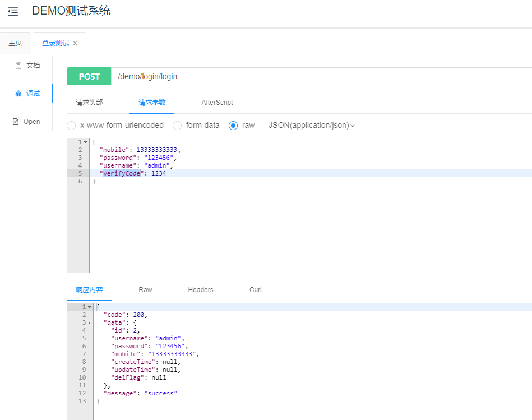Close the 登录测试 tab

click(75, 43)
